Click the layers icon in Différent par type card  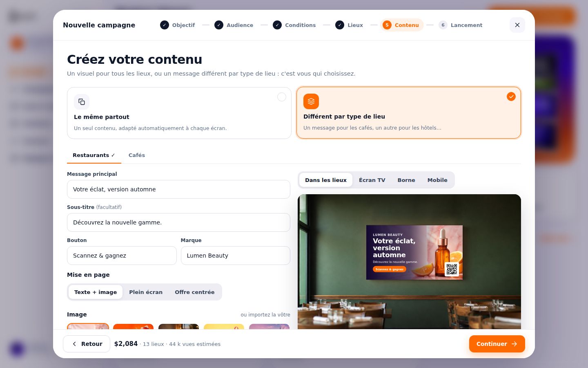point(311,101)
